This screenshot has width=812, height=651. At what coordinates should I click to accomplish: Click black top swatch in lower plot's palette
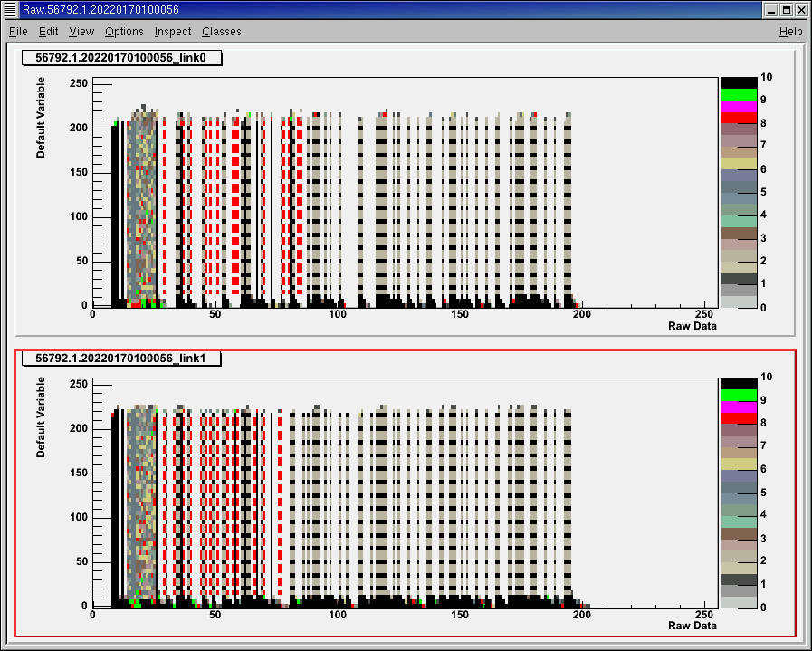click(x=739, y=383)
